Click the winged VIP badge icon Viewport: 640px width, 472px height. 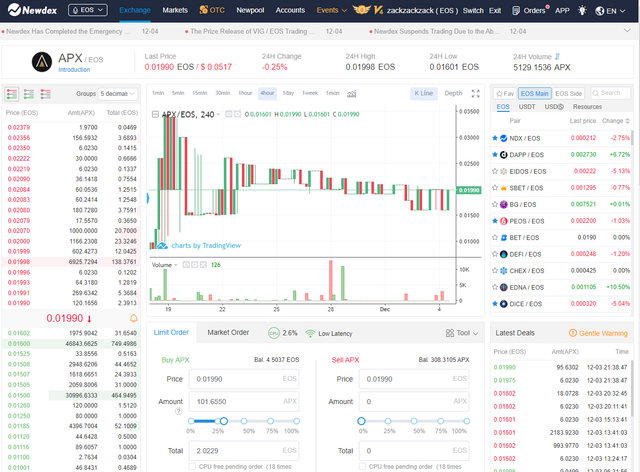[362, 10]
